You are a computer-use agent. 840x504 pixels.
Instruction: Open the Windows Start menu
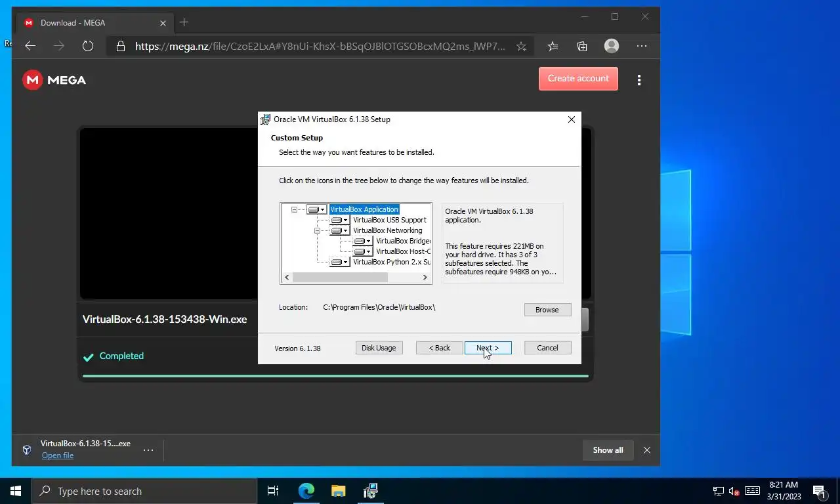[x=16, y=491]
